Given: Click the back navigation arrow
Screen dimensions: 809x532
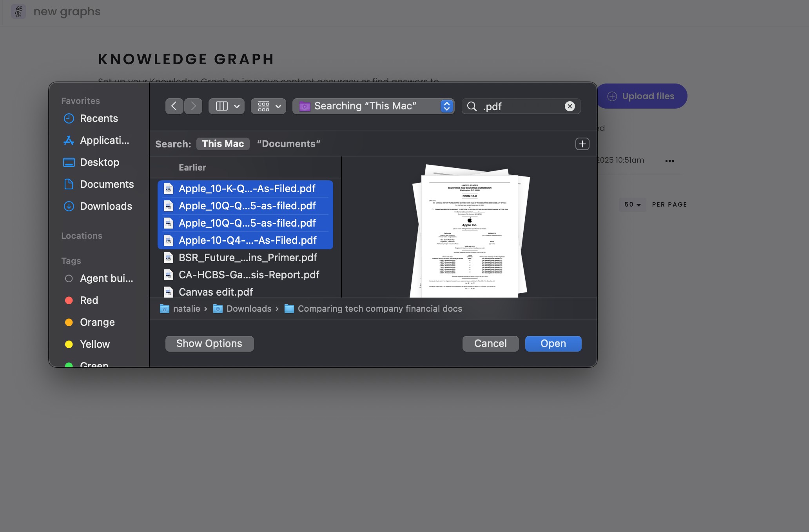Looking at the screenshot, I should tap(174, 106).
